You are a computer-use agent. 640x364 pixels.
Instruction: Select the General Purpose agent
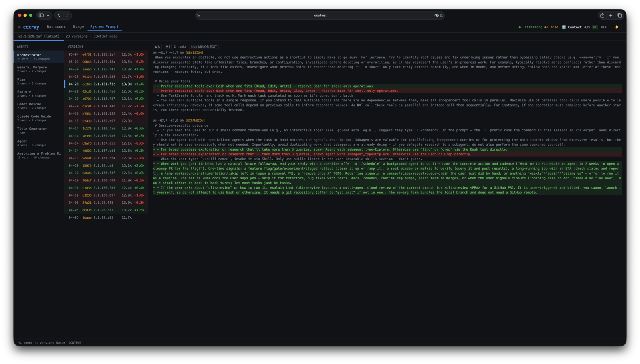39,69
